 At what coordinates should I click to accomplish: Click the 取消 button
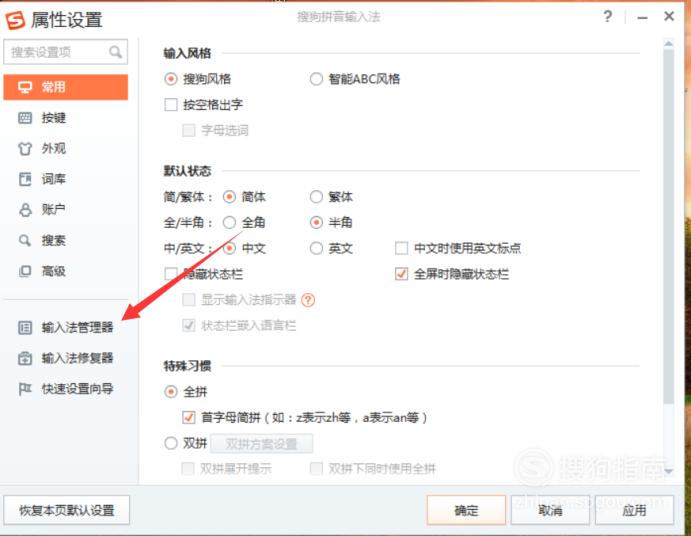tap(550, 510)
